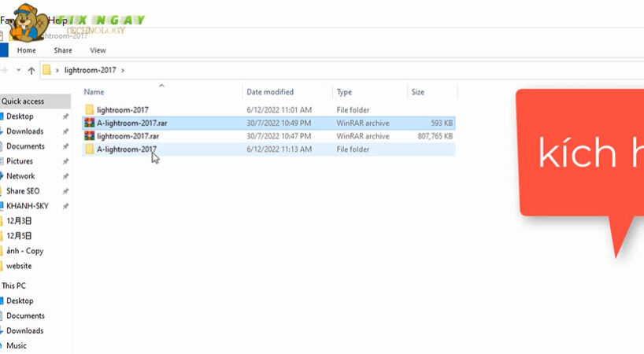Select the A-lightroom-2017 folder icon
644x354 pixels.
[x=90, y=149]
